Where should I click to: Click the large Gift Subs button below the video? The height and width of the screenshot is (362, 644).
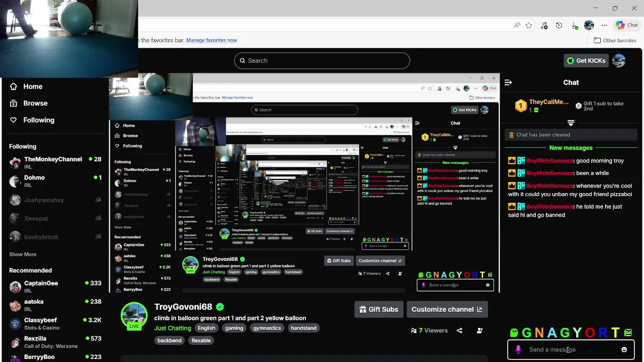(379, 309)
